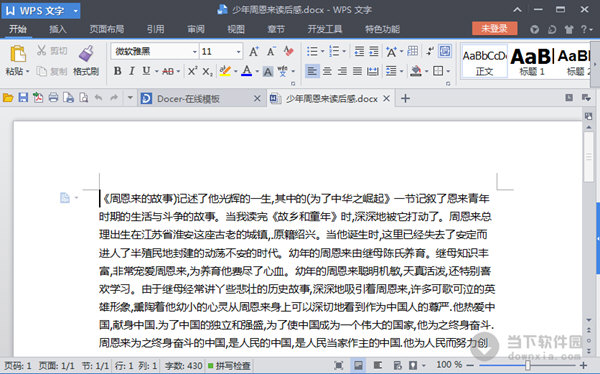Open the font name dropdown

coord(194,52)
